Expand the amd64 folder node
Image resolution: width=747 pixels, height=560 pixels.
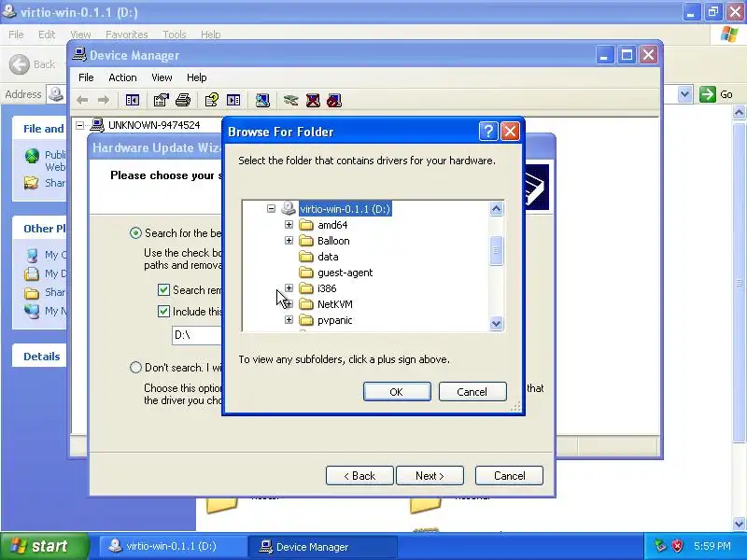pos(289,224)
